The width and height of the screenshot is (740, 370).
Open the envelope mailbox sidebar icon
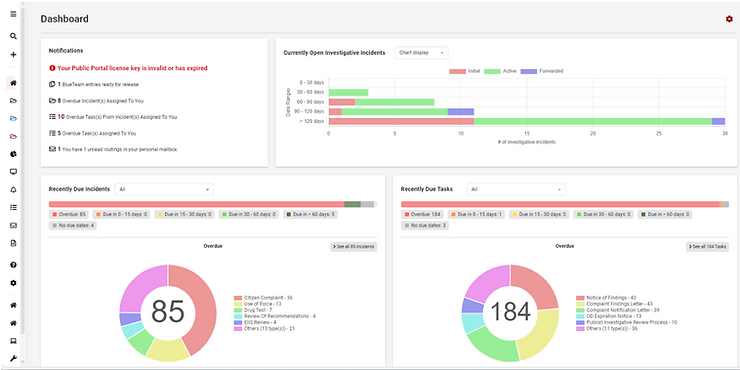[x=13, y=226]
